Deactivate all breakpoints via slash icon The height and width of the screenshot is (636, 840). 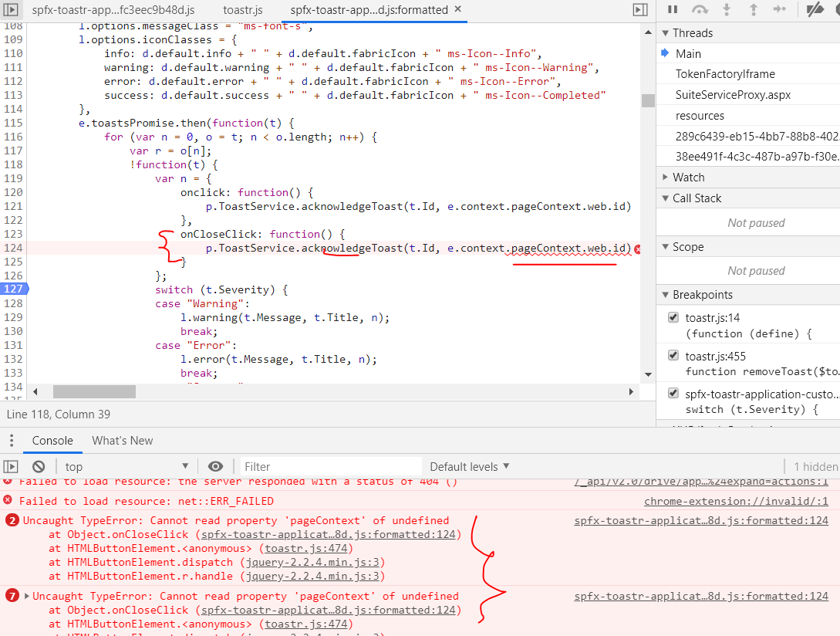coord(814,9)
